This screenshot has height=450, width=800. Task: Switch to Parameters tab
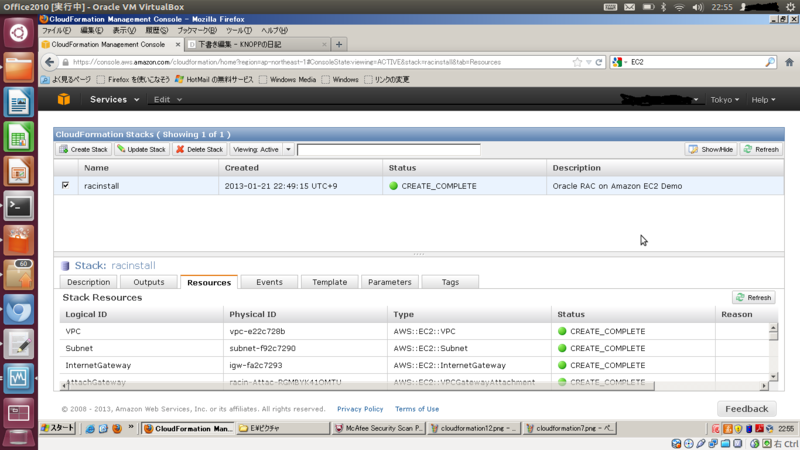point(389,282)
